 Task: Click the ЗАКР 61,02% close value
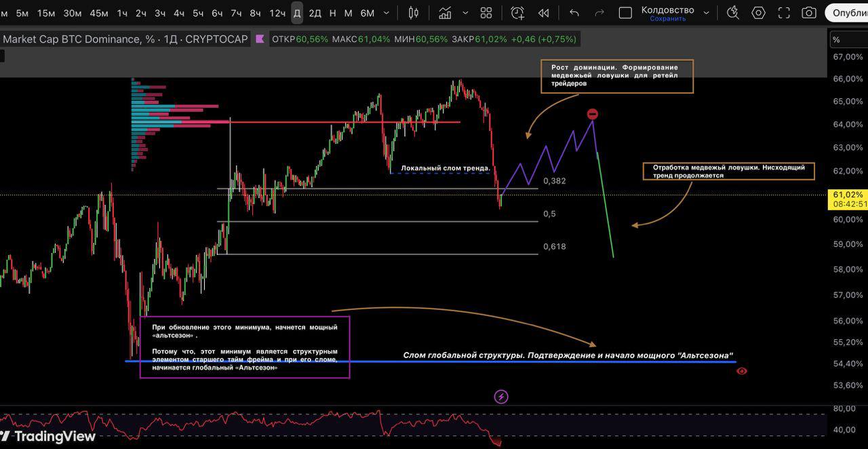tap(479, 39)
